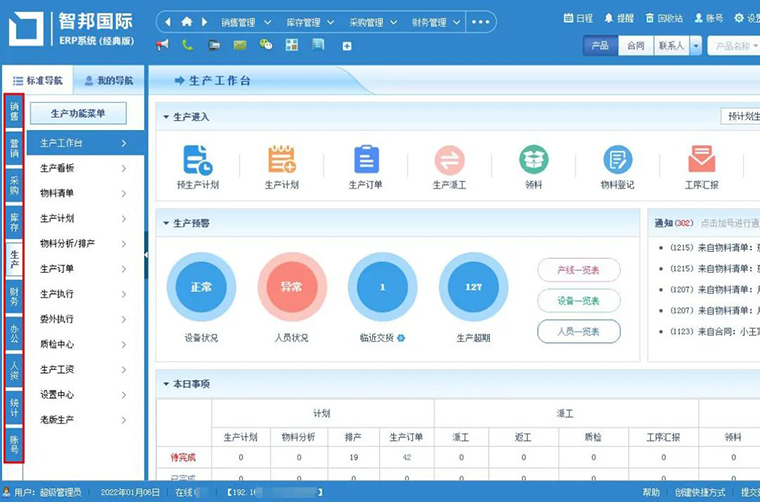Click the 产线一览表 button
760x502 pixels.
579,270
